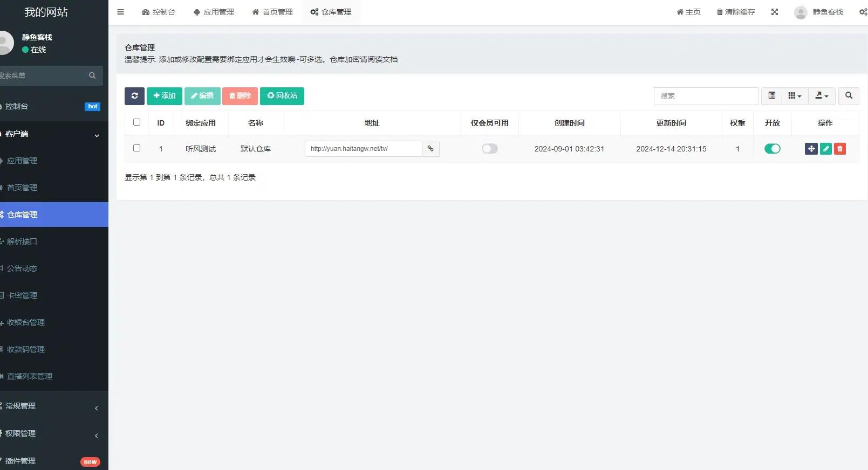Sort by the 更新时间 column header
The height and width of the screenshot is (470, 868).
coord(671,123)
